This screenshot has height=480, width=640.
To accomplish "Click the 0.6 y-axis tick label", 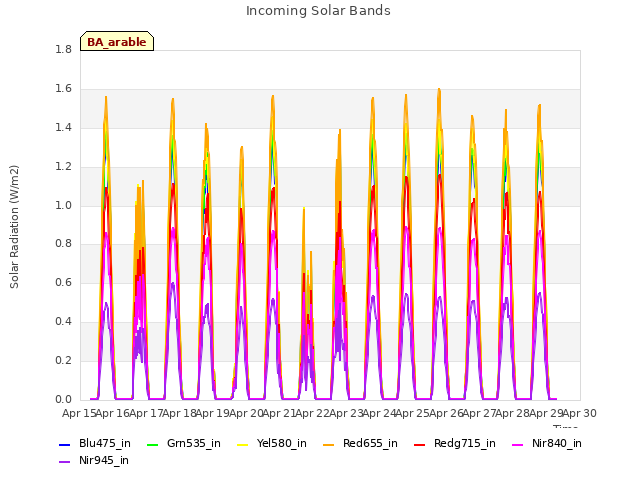I will tap(63, 282).
